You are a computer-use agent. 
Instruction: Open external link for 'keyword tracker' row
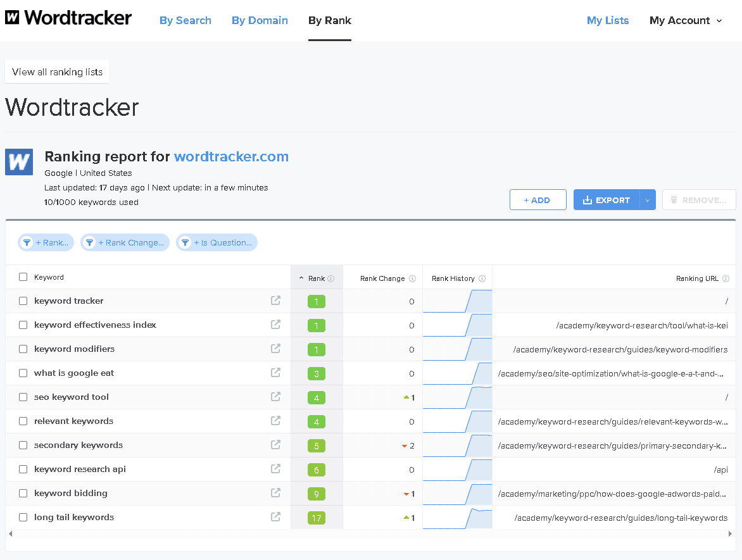[x=275, y=301]
